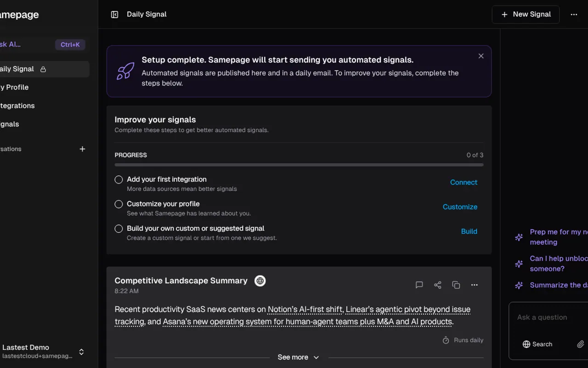Toggle web Search in the chat box
The image size is (588, 368).
[x=537, y=344]
